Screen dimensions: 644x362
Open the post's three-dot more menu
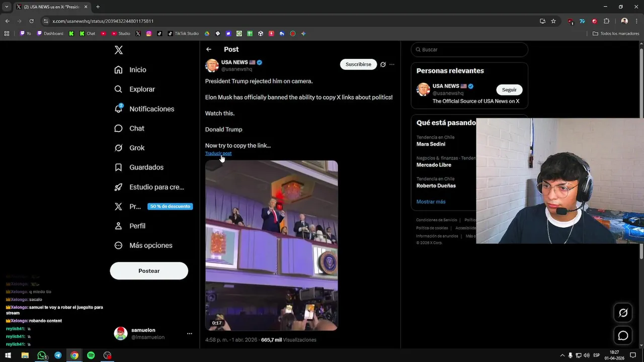[392, 64]
